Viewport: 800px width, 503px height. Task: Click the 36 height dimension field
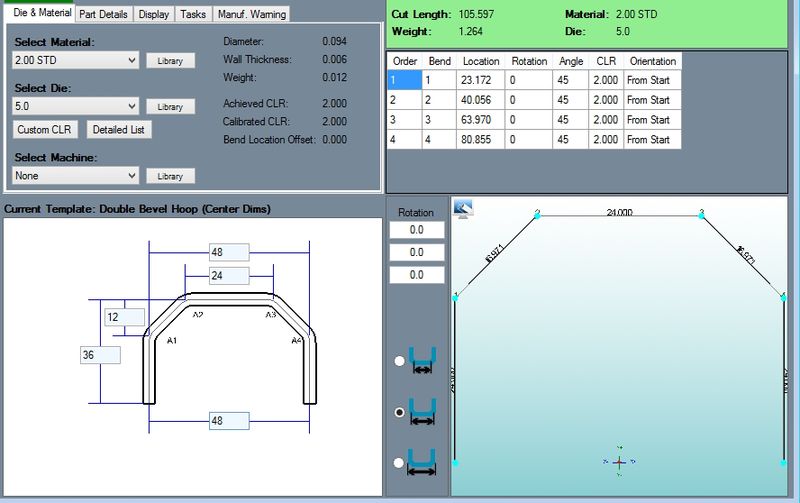click(x=100, y=355)
